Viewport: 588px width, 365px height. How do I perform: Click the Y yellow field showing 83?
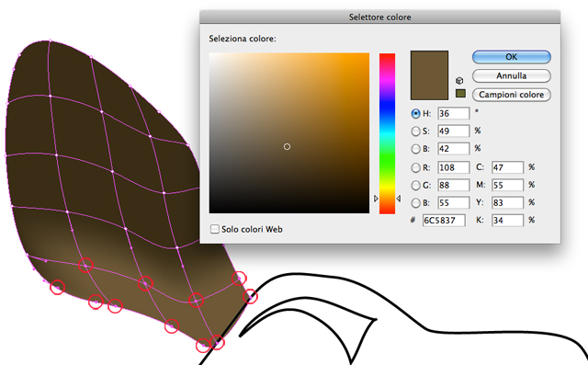pos(507,203)
